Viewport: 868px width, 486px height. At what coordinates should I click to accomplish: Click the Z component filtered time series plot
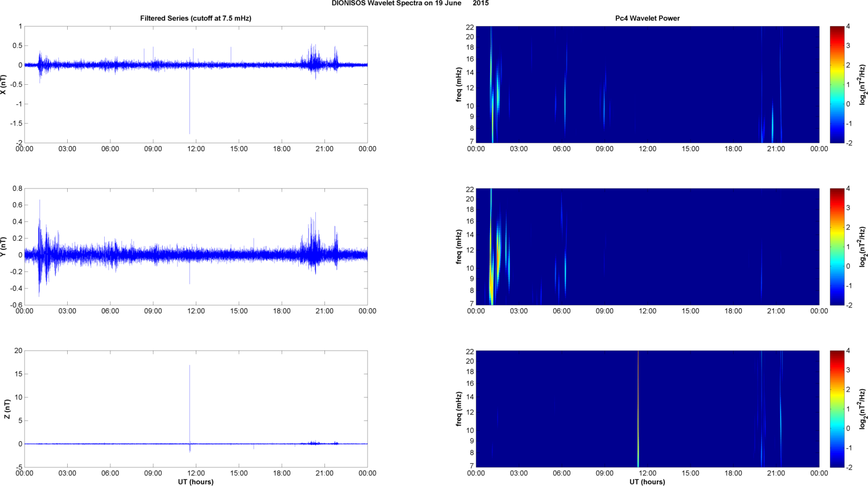coord(196,409)
